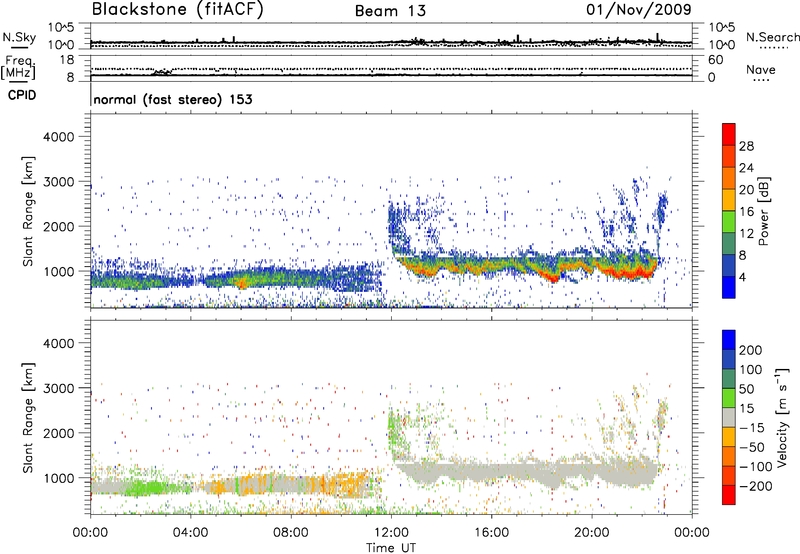Click 'normal (fast stereo) 153' mode text

(173, 99)
